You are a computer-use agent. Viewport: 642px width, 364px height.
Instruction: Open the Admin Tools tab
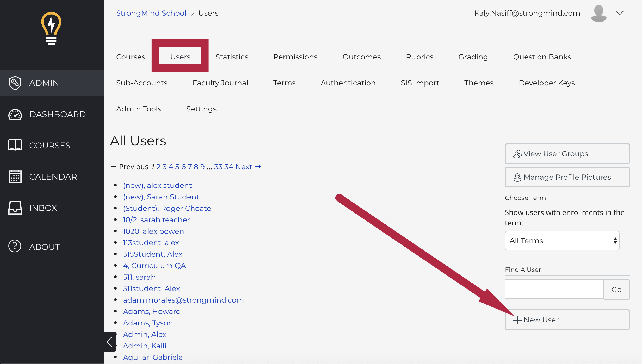click(x=139, y=109)
